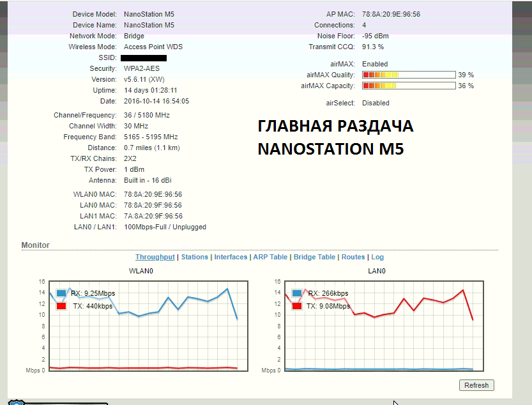
Task: Click Wireless Mode value Access Point WDS
Action: (153, 47)
